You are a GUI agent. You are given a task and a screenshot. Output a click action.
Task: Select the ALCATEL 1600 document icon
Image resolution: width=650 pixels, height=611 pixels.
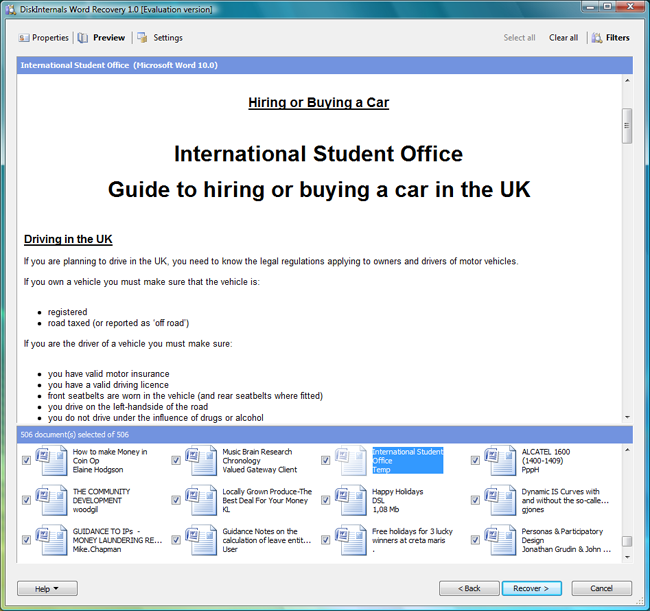(x=501, y=460)
